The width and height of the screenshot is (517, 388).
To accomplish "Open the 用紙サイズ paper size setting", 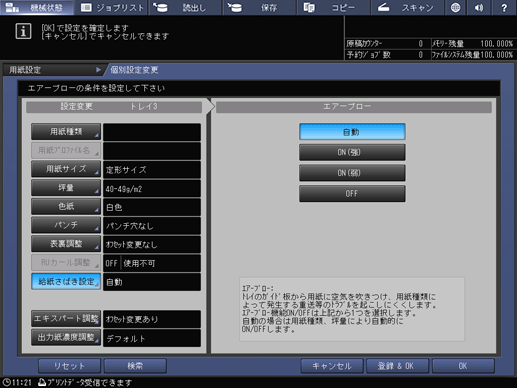I will (x=66, y=169).
